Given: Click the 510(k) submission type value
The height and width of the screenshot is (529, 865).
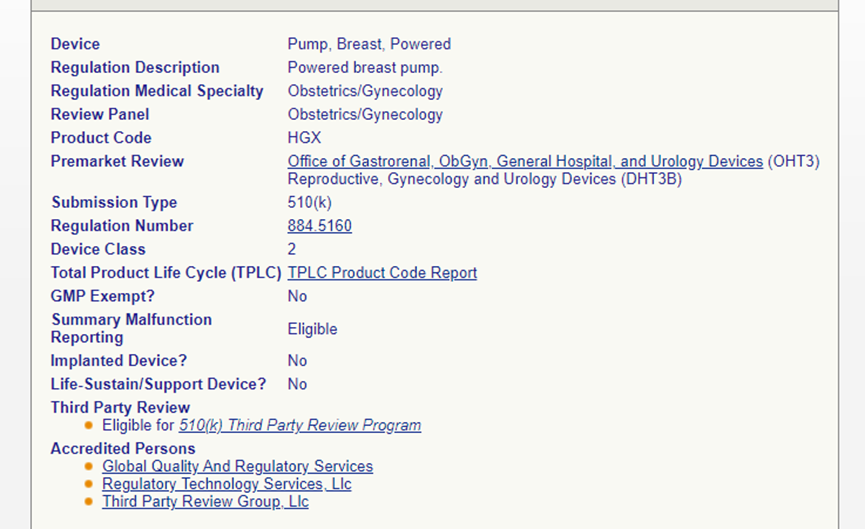Looking at the screenshot, I should click(x=309, y=203).
